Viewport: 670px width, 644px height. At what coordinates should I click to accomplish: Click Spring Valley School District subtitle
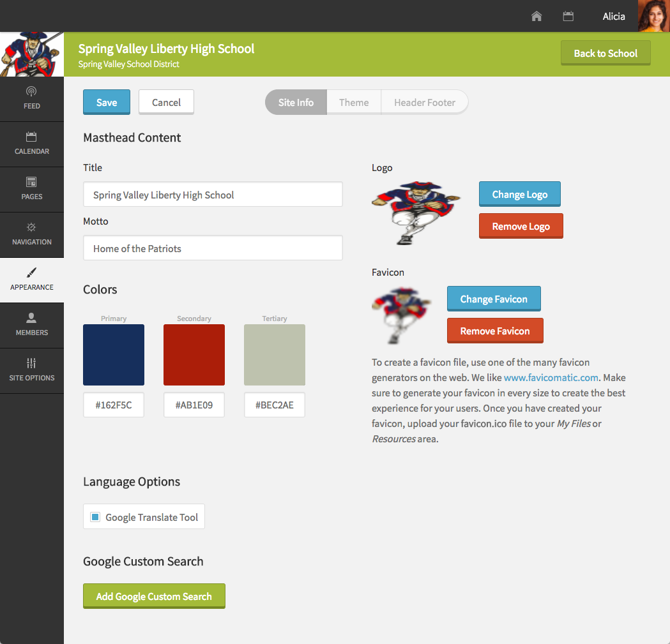[128, 64]
